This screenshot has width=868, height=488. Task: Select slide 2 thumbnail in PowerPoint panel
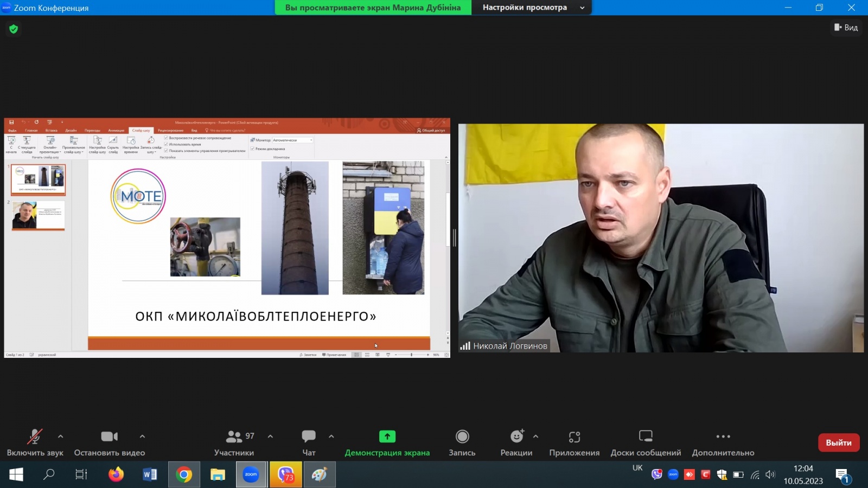point(38,215)
